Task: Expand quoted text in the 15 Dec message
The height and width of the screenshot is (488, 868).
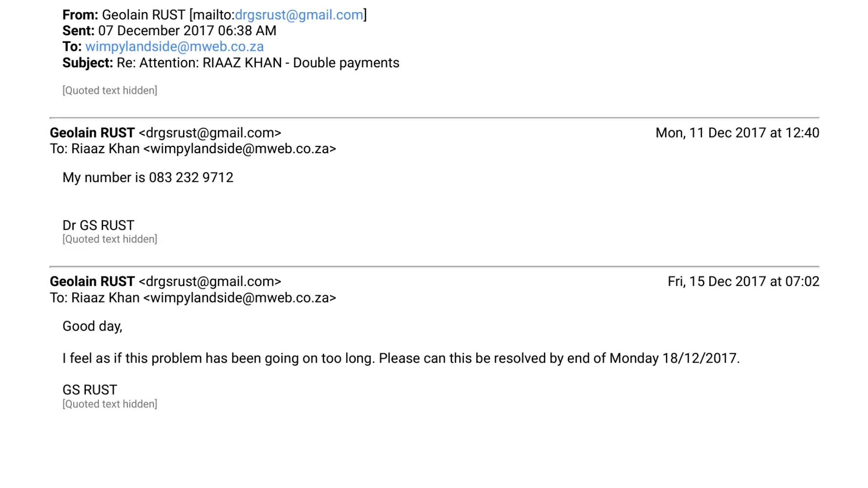Action: (110, 405)
